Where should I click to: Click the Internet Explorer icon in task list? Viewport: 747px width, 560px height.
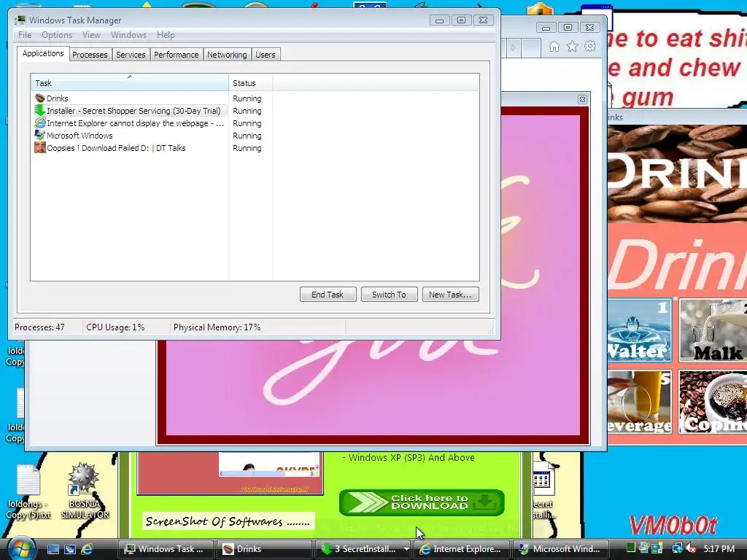pyautogui.click(x=40, y=123)
